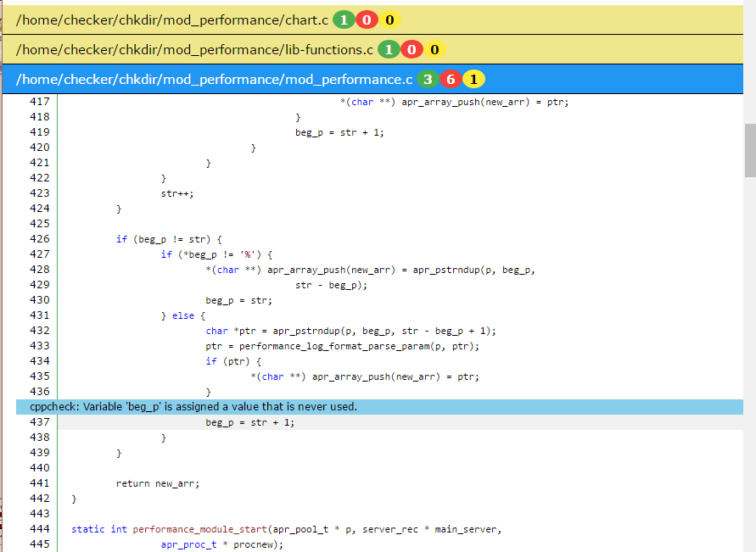Image resolution: width=756 pixels, height=552 pixels.
Task: Click green badge 3 on mod_performance.c row
Action: [428, 80]
